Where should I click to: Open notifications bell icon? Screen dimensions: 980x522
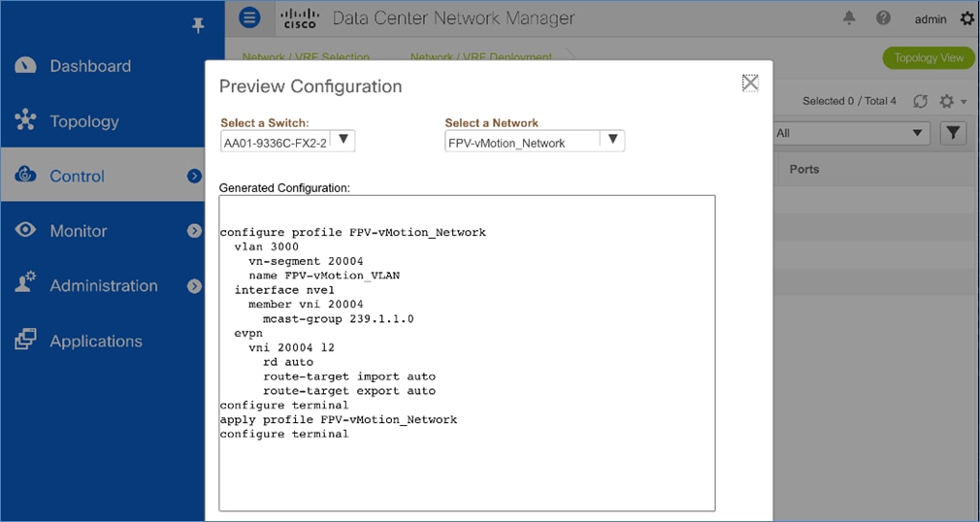click(x=849, y=17)
